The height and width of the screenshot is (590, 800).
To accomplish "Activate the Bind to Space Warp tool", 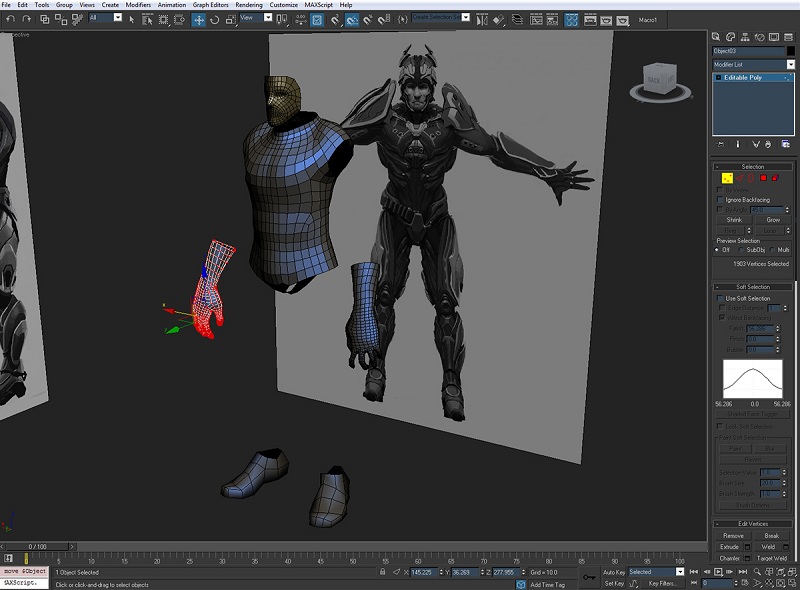I will (x=77, y=19).
